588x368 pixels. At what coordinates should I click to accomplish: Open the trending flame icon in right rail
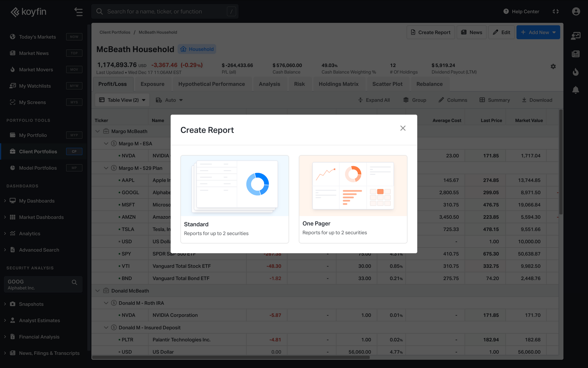point(575,72)
